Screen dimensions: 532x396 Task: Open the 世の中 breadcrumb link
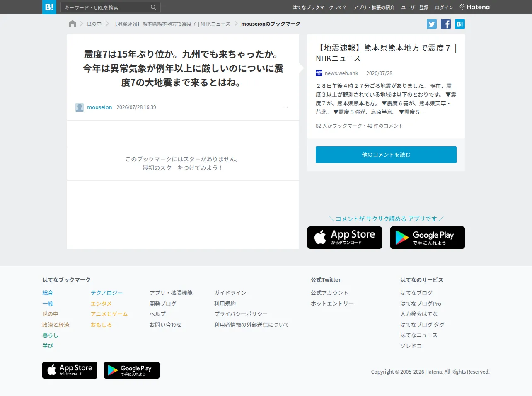94,24
